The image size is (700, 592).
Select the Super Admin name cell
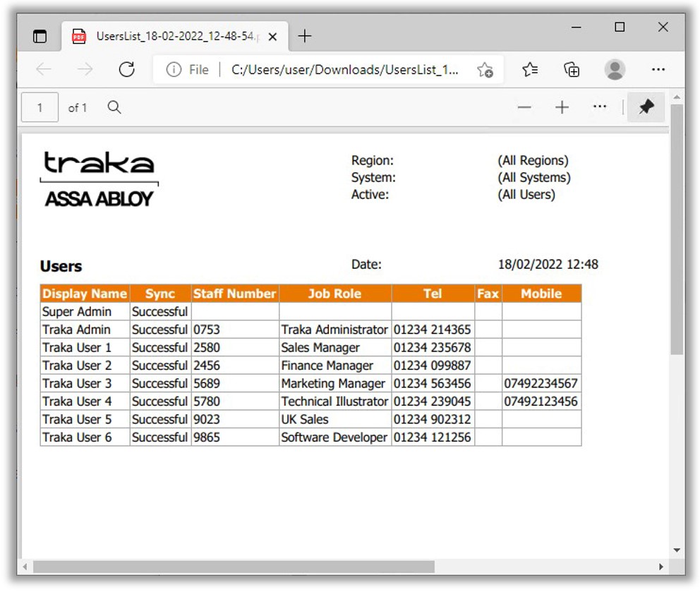[x=85, y=312]
